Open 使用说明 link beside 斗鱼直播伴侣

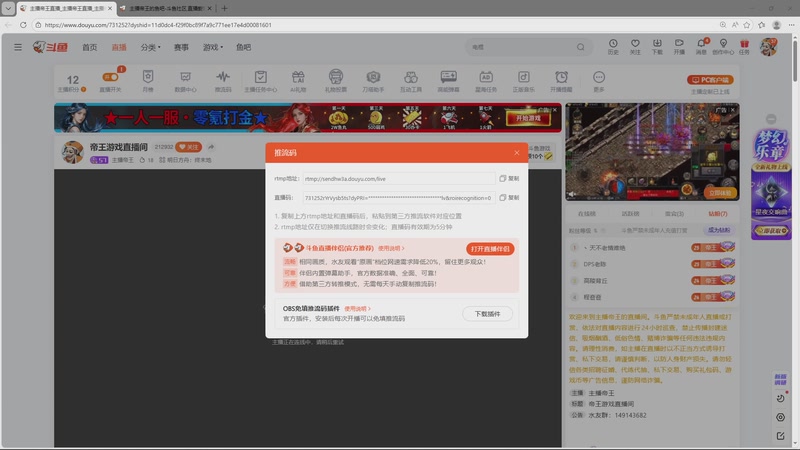[391, 248]
